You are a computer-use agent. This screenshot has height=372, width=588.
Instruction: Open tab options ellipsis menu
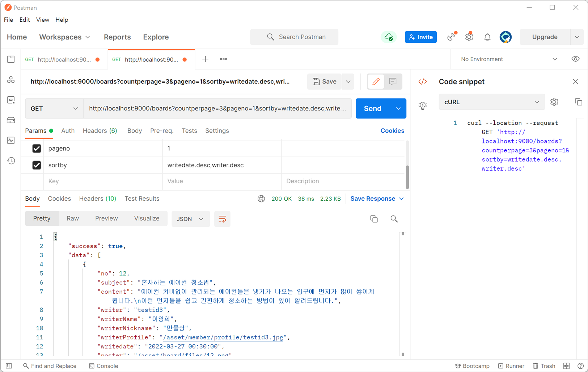click(x=224, y=59)
